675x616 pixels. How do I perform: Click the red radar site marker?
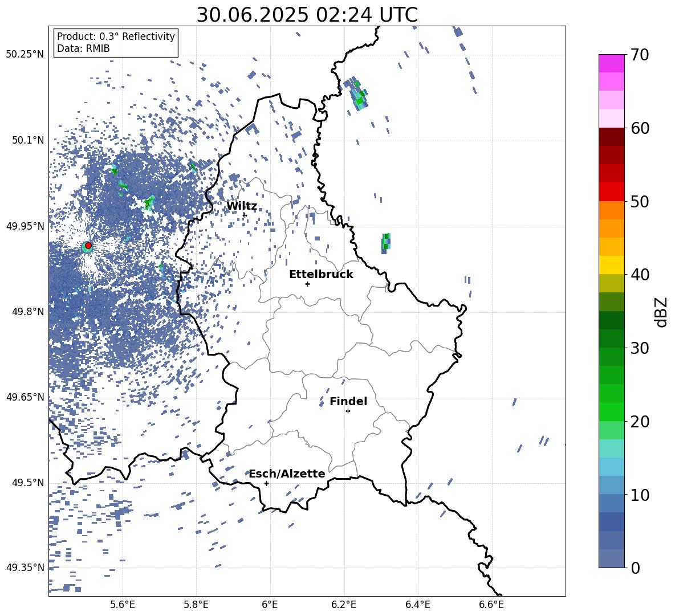pyautogui.click(x=88, y=246)
